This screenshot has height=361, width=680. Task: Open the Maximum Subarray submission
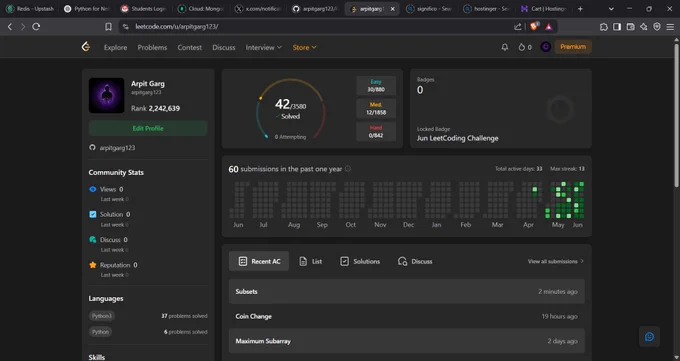406,341
